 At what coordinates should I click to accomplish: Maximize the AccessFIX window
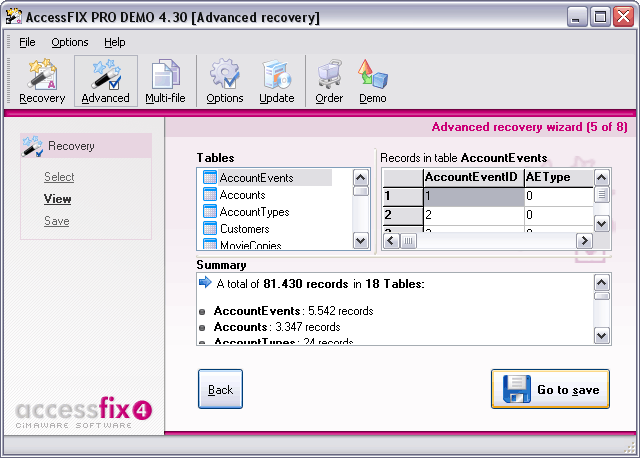pyautogui.click(x=600, y=17)
